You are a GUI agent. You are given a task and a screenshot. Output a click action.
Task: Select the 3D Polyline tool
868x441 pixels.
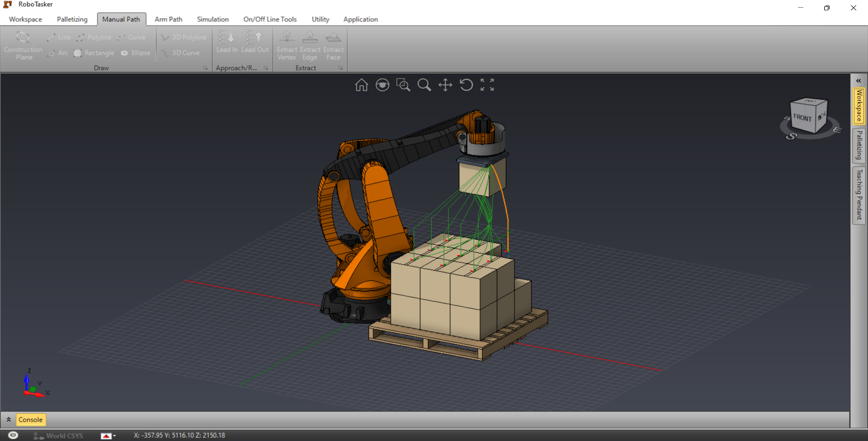pos(184,37)
